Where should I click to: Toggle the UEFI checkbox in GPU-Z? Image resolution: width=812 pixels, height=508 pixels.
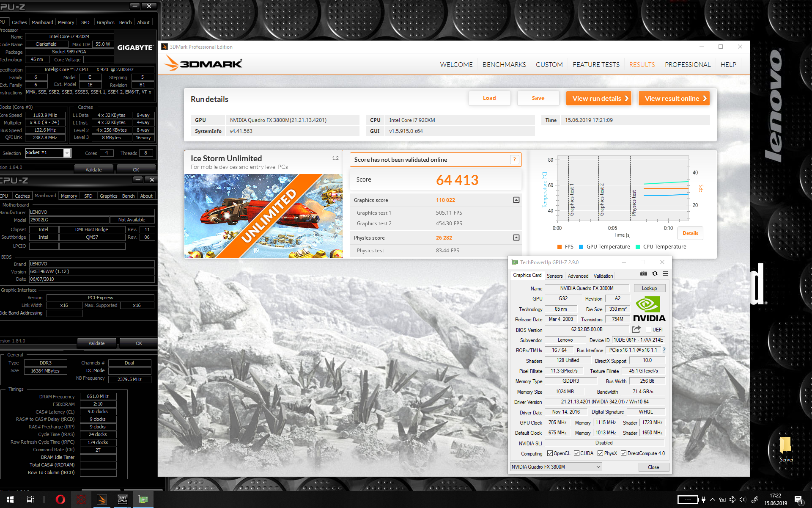648,330
